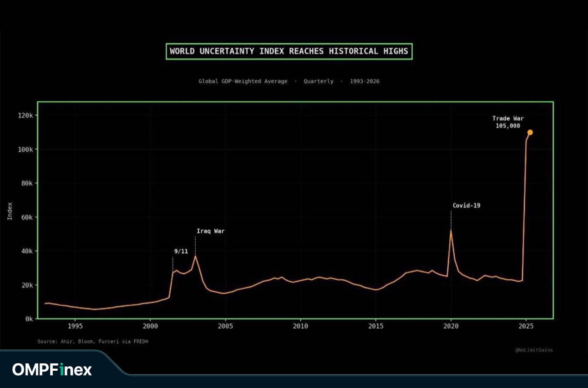This screenshot has width=588, height=388.
Task: Select the 60k y-axis tick label
Action: click(x=27, y=217)
